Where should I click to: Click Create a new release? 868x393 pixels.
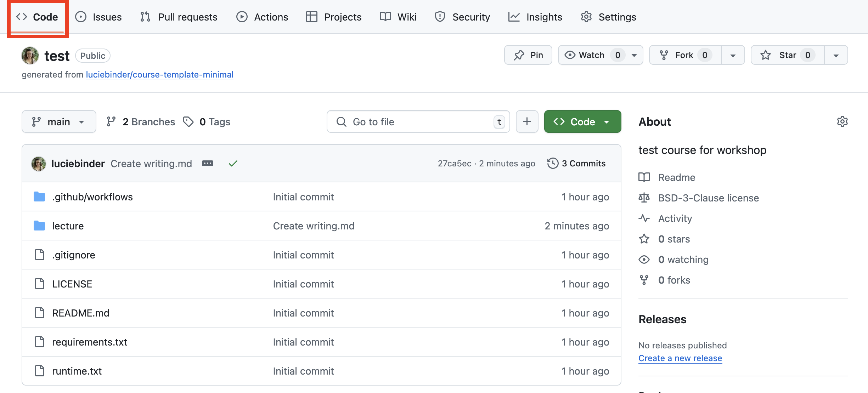point(680,358)
